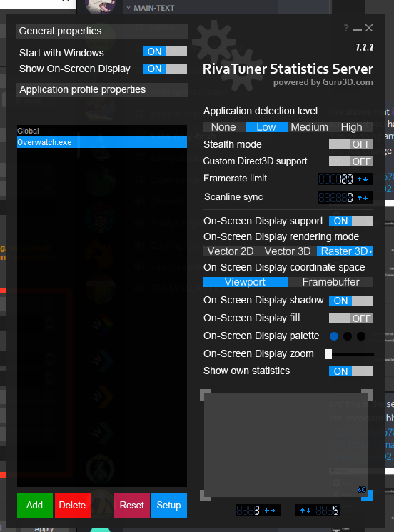
Task: Select Medium application detection level
Action: 309,127
